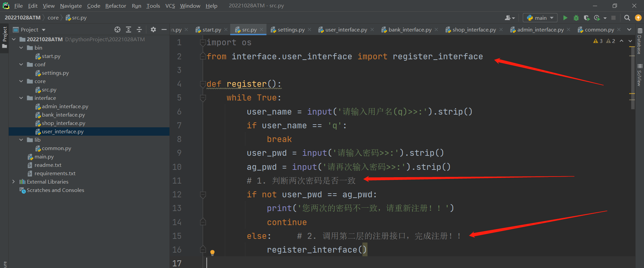Start debugging with the bug icon
The width and height of the screenshot is (644, 268).
coord(576,18)
